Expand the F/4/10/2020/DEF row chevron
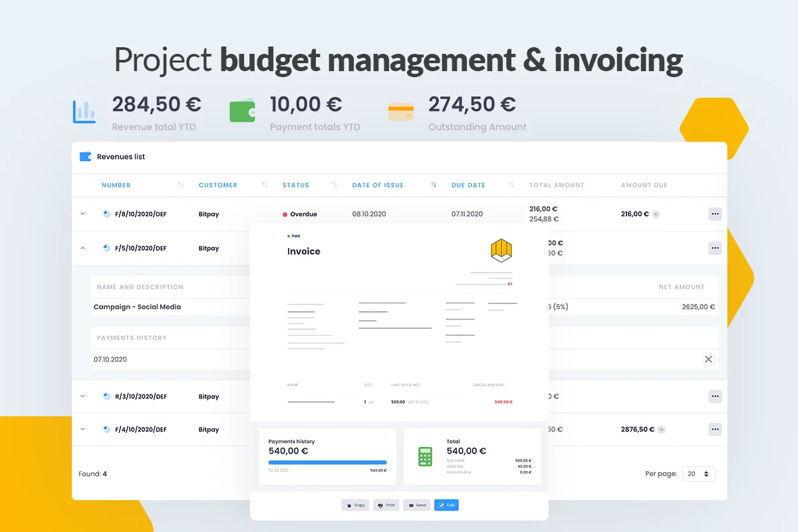 tap(83, 430)
